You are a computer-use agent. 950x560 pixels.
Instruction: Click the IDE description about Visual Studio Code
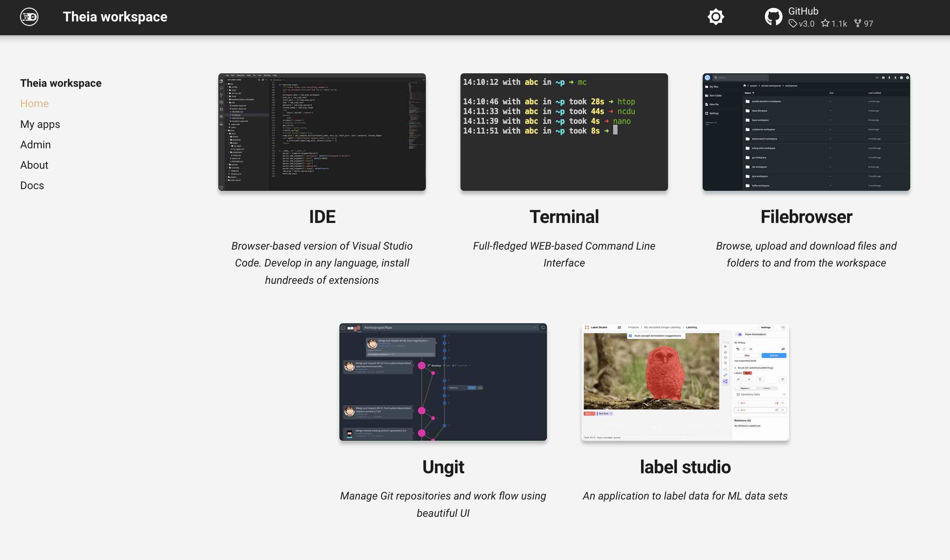pos(322,263)
